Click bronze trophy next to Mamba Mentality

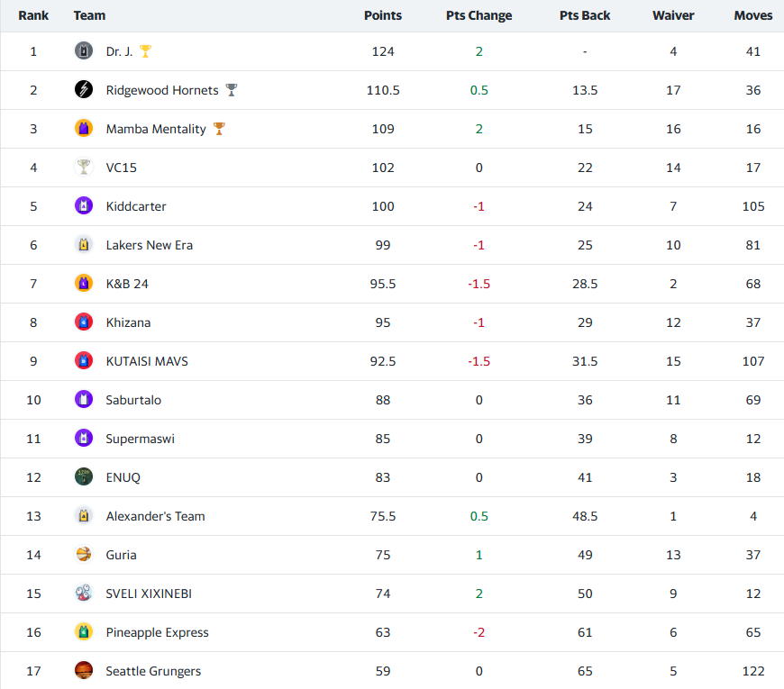point(219,129)
